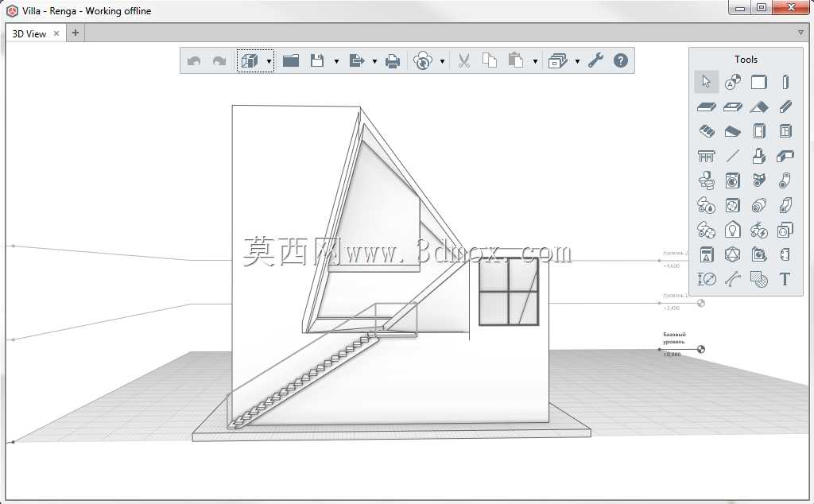
Task: Select the Dimension tool
Action: (707, 279)
